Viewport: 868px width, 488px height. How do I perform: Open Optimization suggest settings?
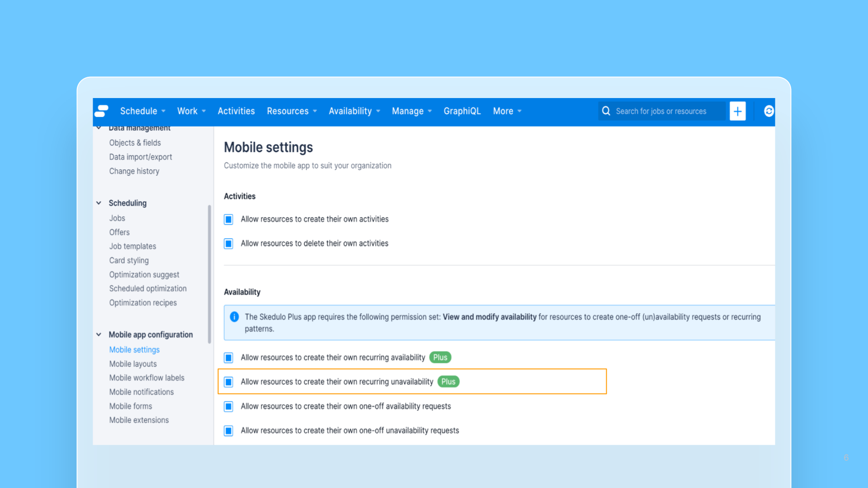click(144, 275)
